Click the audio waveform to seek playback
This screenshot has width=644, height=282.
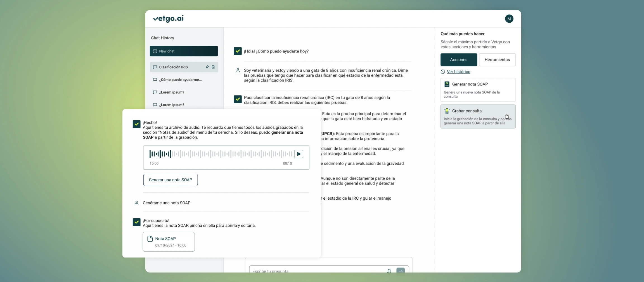point(221,154)
